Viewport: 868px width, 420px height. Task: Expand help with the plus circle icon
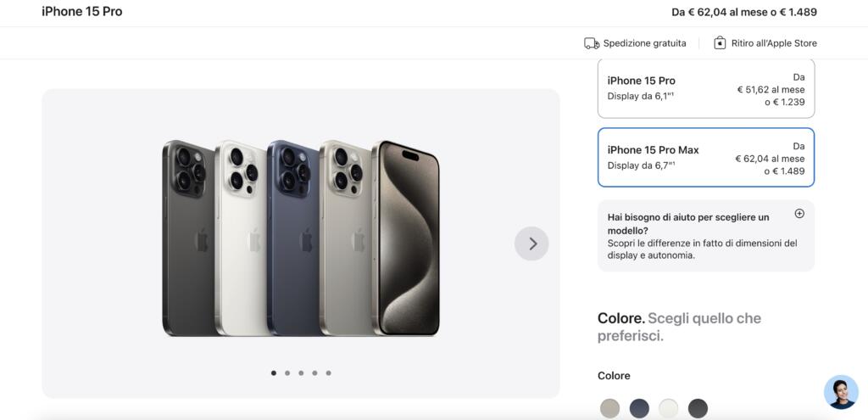point(799,214)
